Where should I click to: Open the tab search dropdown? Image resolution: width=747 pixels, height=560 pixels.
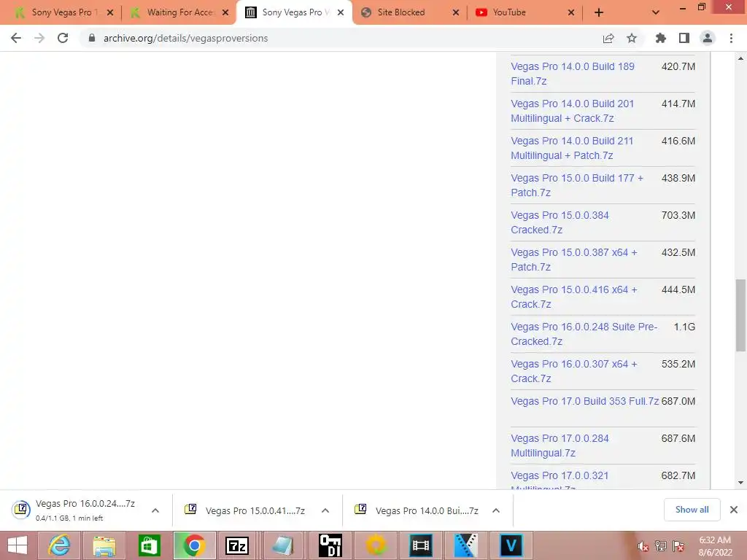click(x=656, y=13)
